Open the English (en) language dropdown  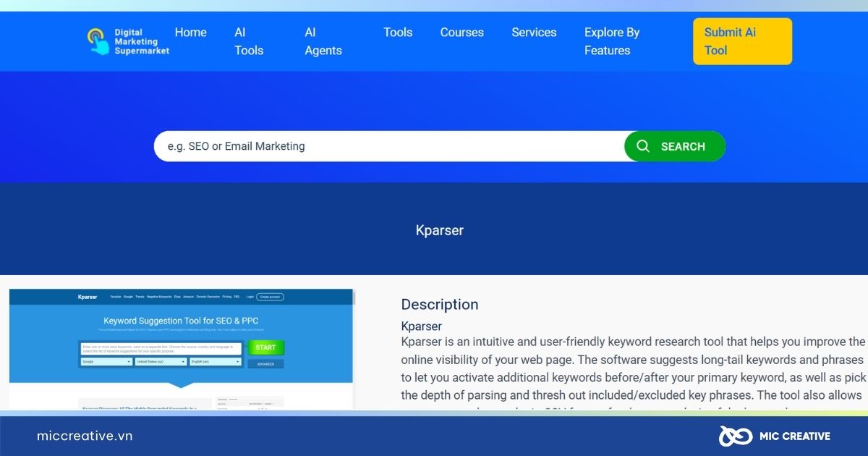[215, 362]
